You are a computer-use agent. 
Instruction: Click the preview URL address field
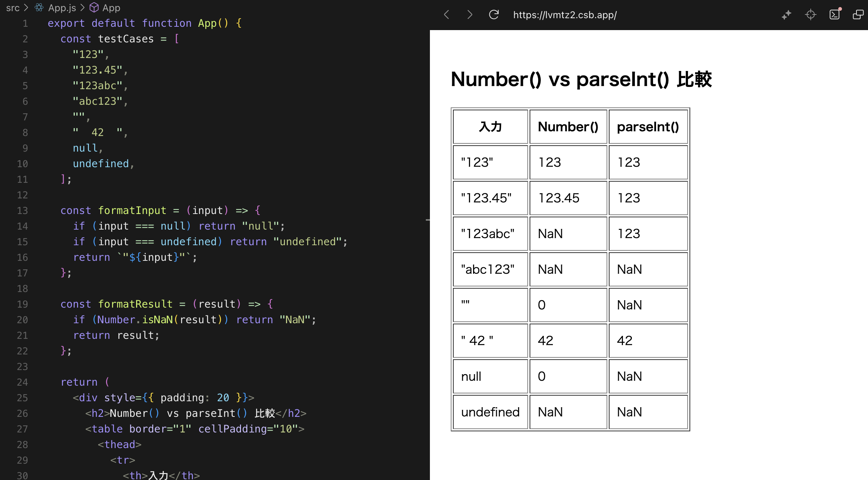[565, 15]
